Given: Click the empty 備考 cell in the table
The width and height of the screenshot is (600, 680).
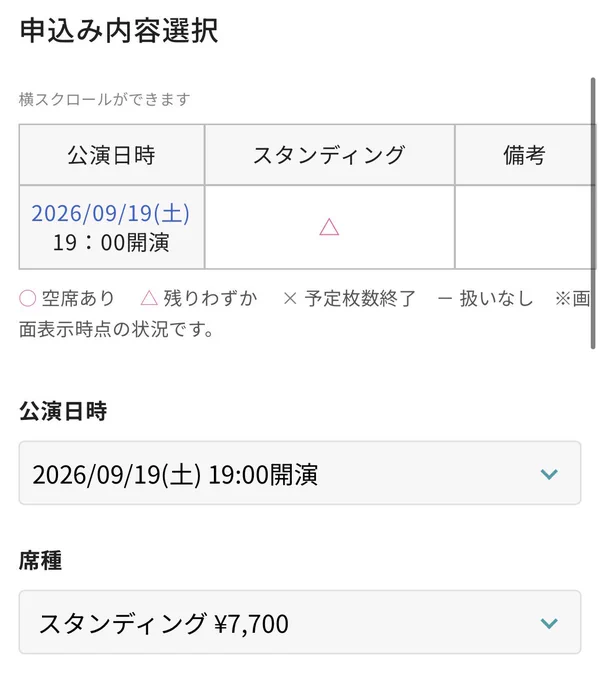Looking at the screenshot, I should point(524,227).
